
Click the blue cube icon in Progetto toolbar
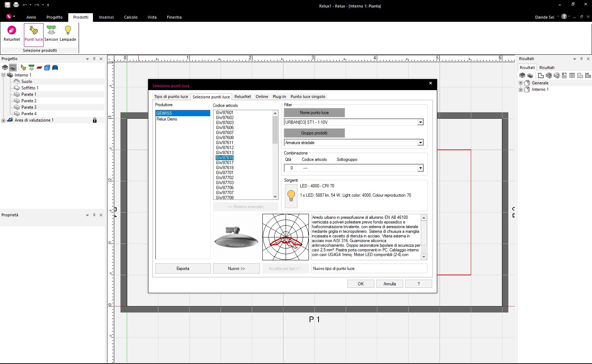pyautogui.click(x=47, y=68)
